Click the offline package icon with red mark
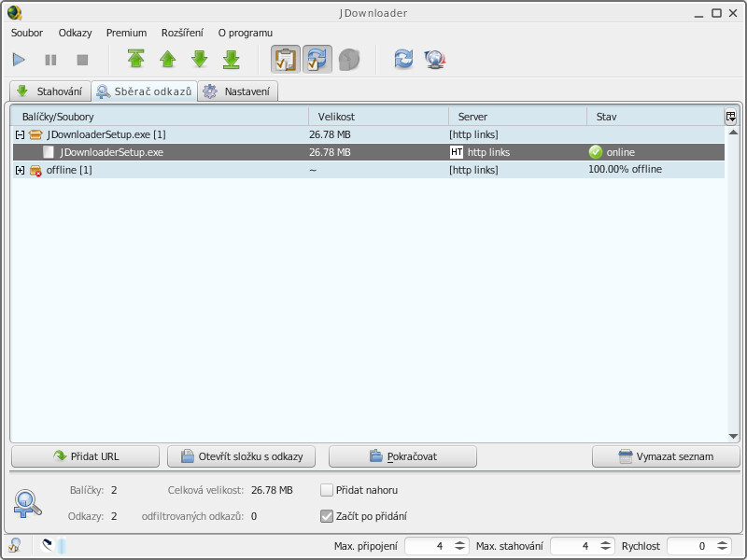This screenshot has height=560, width=747. (x=35, y=170)
